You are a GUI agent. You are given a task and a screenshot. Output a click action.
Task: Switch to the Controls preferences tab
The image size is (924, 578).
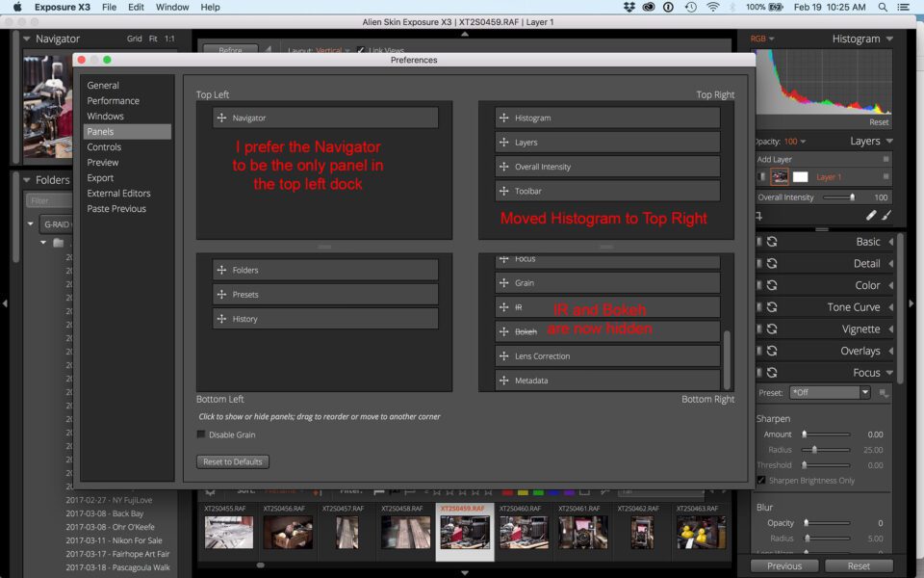[x=104, y=146]
